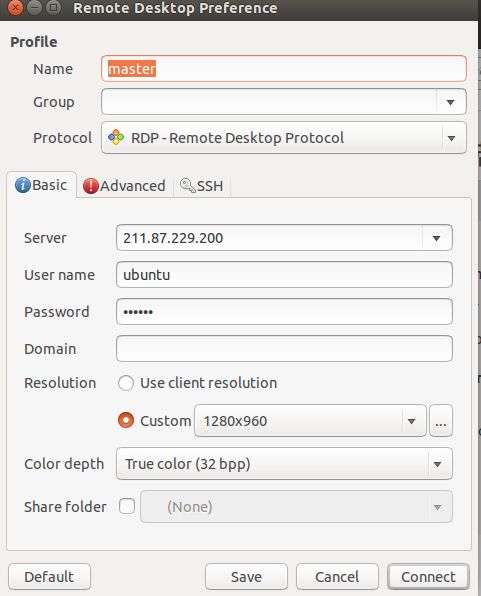
Task: Expand the Group dropdown arrow
Action: tap(451, 102)
